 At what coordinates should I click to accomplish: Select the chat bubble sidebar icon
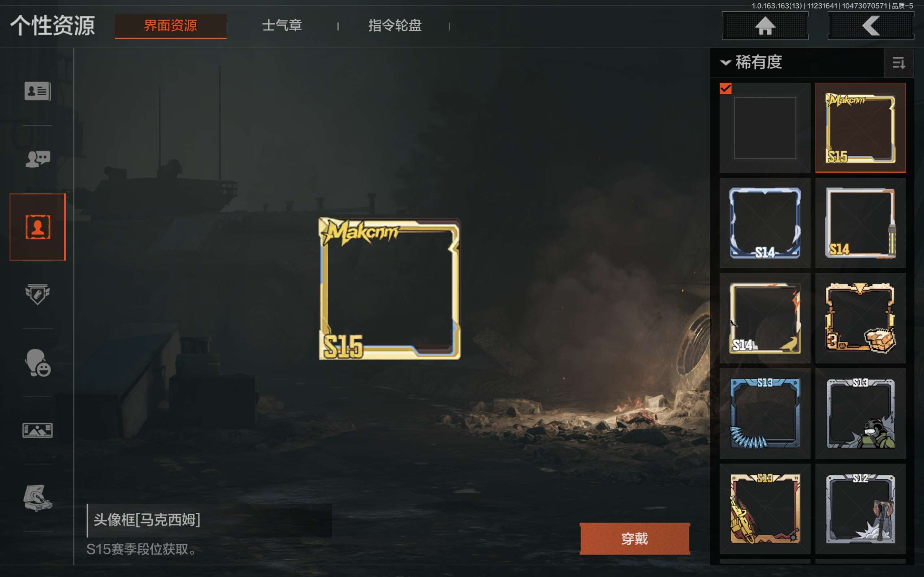point(38,159)
